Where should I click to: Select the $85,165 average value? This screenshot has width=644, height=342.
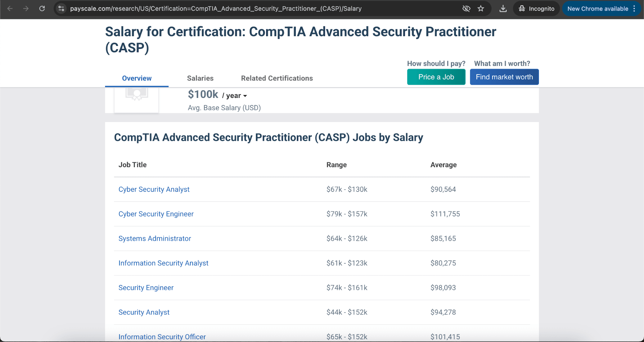pos(443,239)
